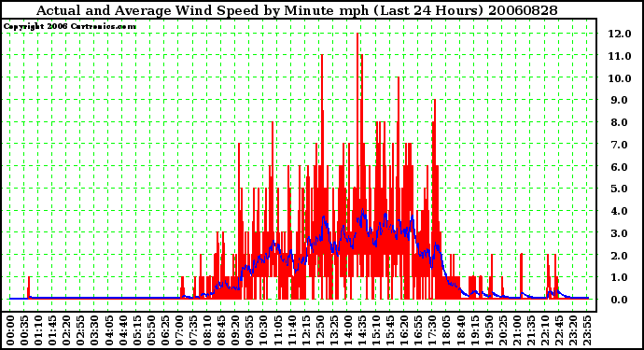Click the 1.0 y-axis label
This screenshot has height=350, width=644.
620,278
